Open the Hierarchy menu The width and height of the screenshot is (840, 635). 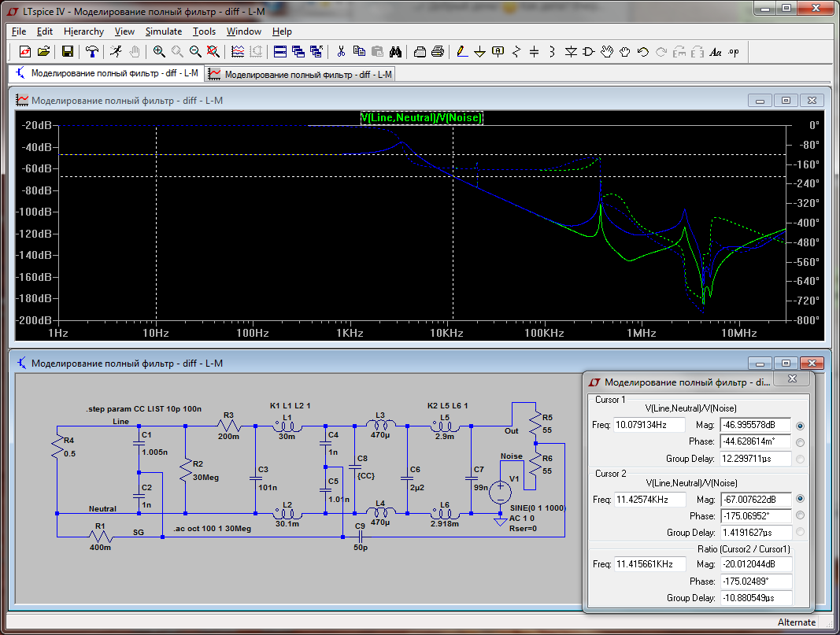83,31
